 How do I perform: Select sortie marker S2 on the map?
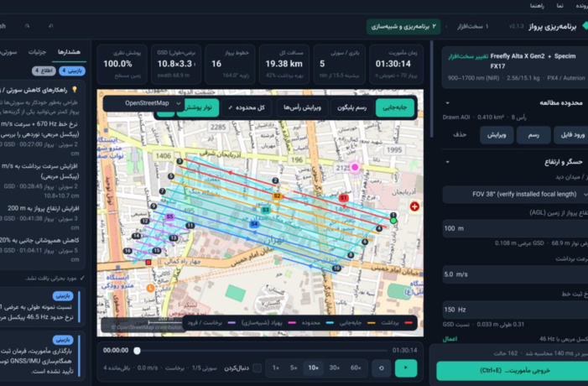pos(277,196)
